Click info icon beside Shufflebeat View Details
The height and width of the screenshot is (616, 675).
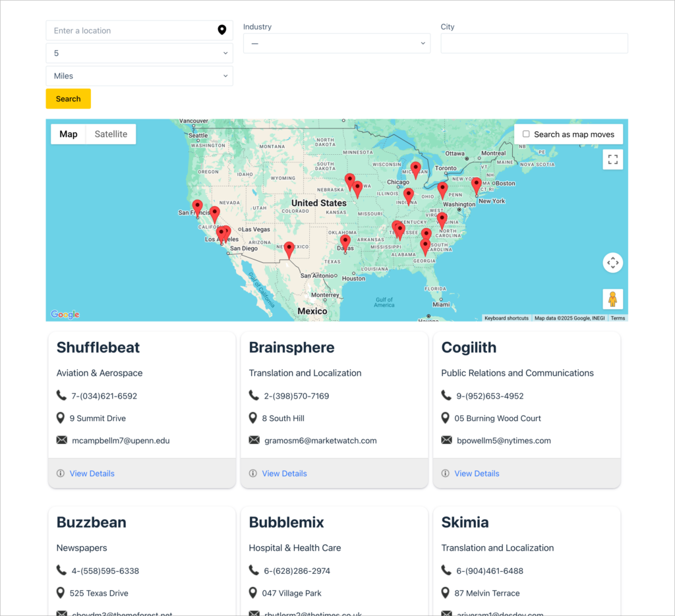[61, 473]
